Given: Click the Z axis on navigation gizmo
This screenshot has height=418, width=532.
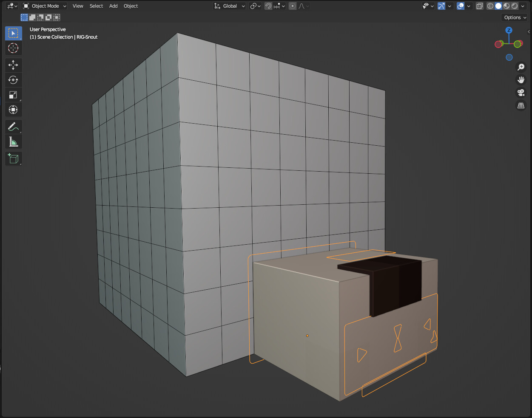Looking at the screenshot, I should click(509, 30).
